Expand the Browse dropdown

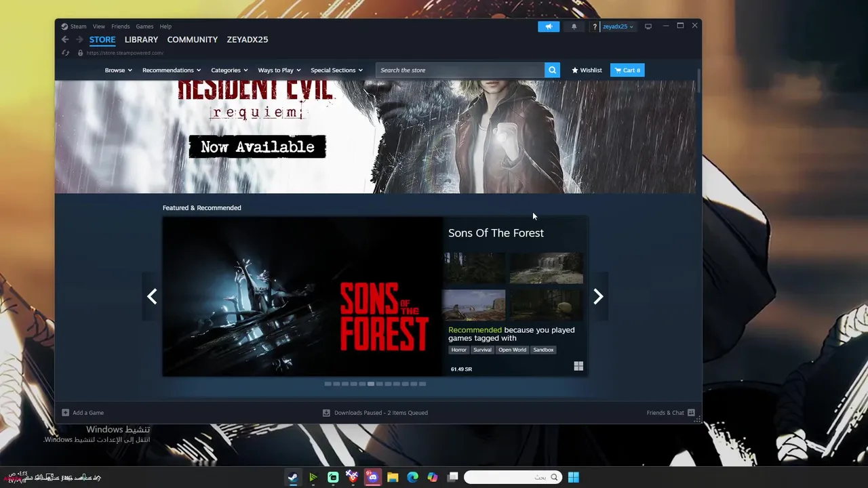(x=118, y=70)
